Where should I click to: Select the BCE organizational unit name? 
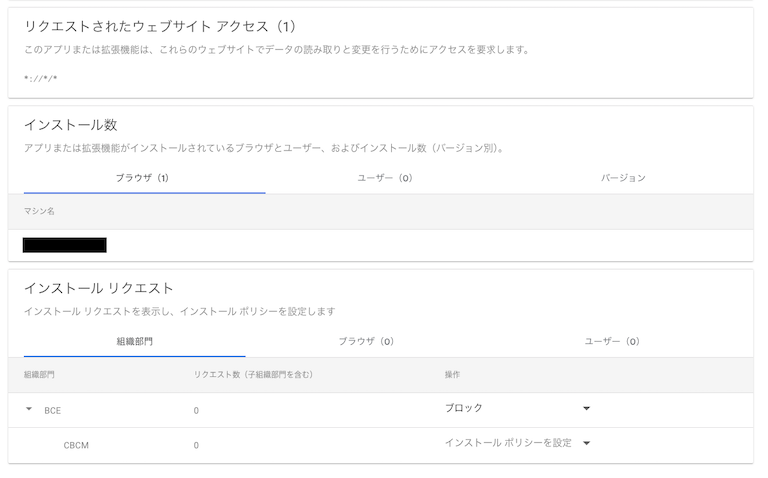(53, 410)
